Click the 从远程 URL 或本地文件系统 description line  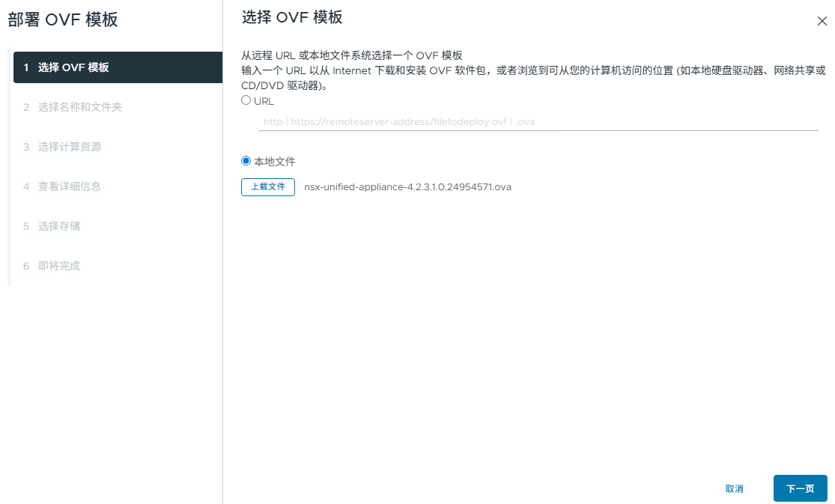coord(351,55)
